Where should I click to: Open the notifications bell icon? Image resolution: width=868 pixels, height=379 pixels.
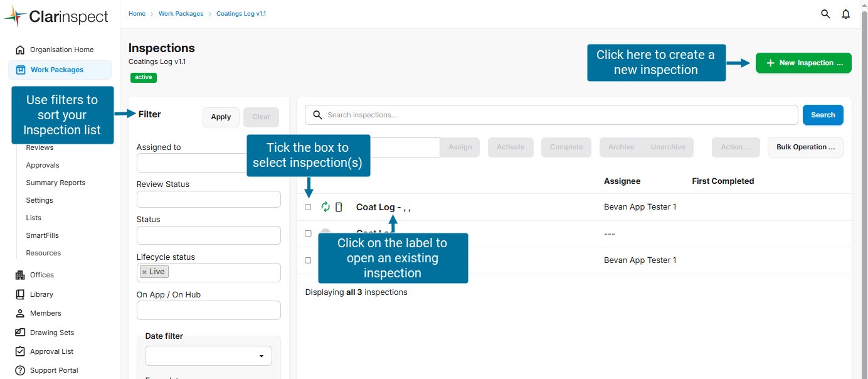click(846, 14)
